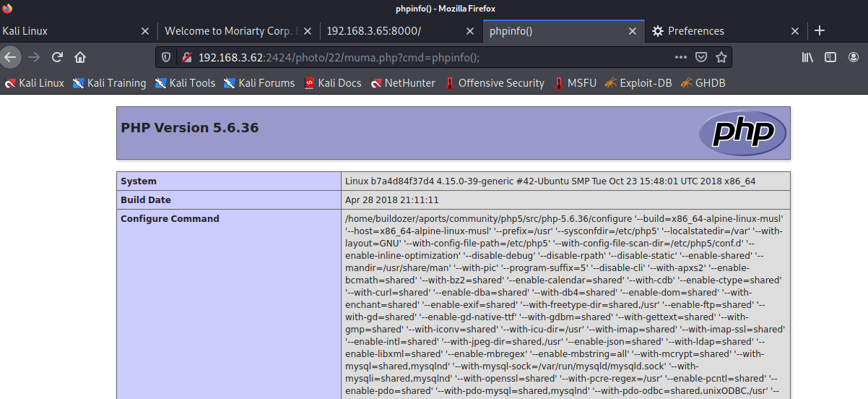
Task: Show insecure connection lock info
Action: tap(186, 57)
